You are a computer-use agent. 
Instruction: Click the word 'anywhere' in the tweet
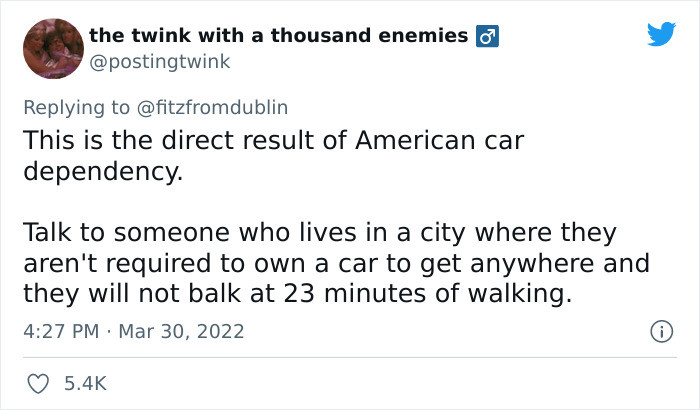(532, 264)
